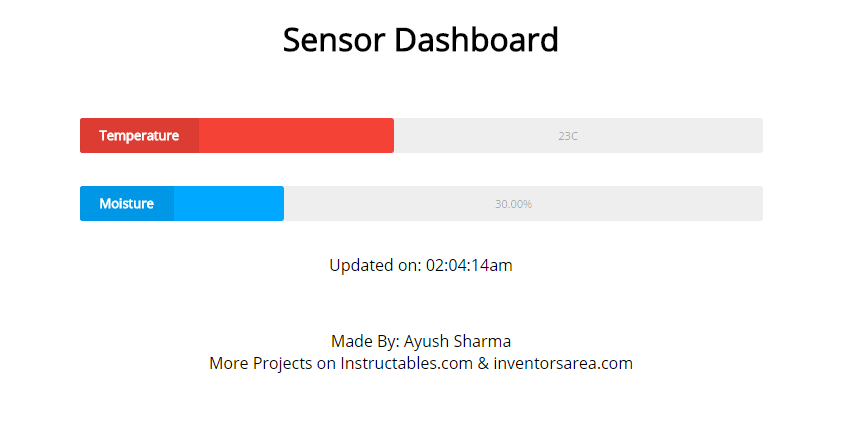
Task: Click the surname "Sharma"
Action: (x=483, y=341)
